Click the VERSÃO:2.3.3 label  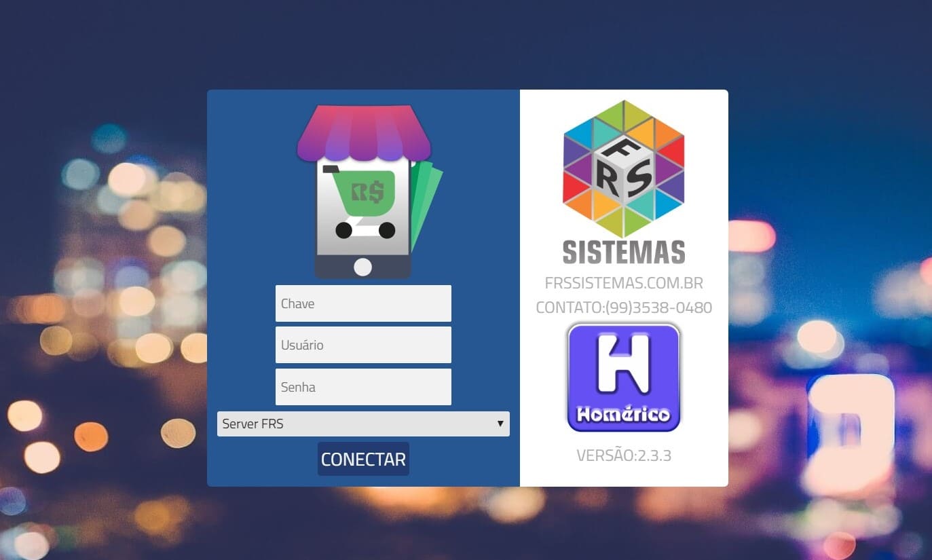tap(624, 455)
